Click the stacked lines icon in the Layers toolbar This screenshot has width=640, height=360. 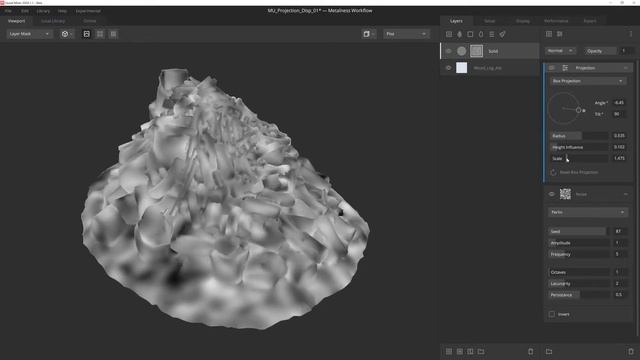click(x=491, y=34)
